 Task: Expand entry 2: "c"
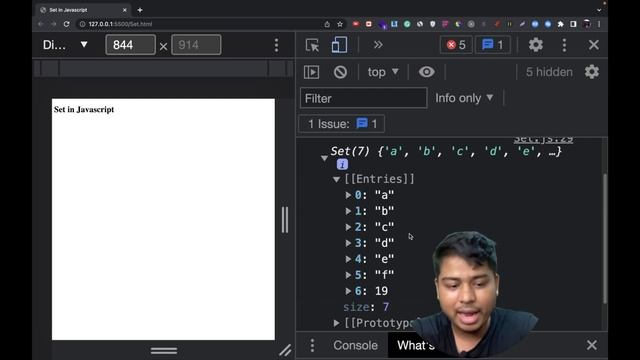click(348, 227)
